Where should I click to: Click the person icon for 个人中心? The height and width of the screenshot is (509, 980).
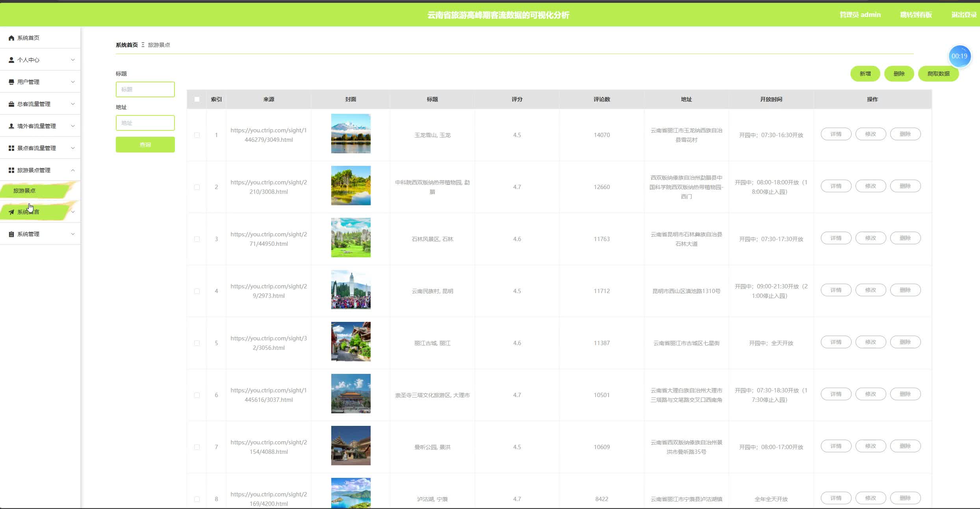(x=11, y=60)
